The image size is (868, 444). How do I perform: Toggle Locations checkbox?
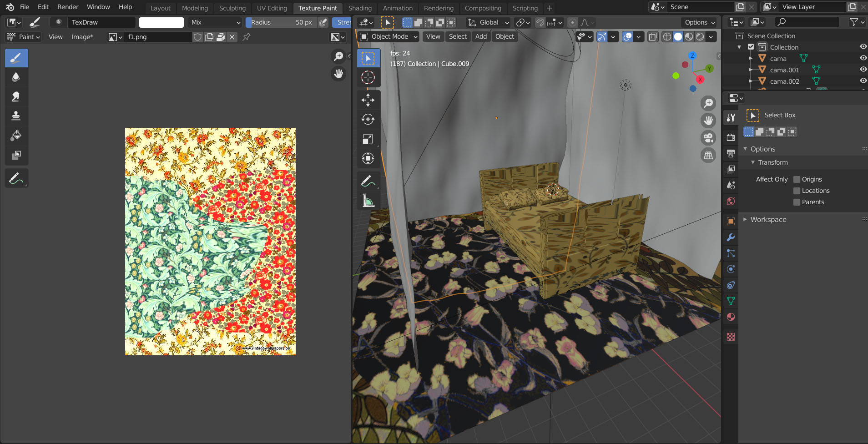(797, 191)
